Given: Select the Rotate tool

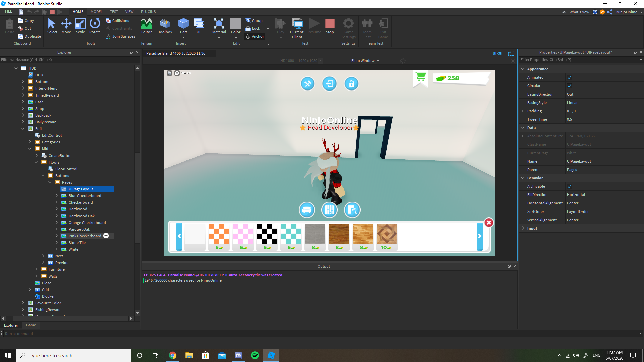Looking at the screenshot, I should tap(95, 25).
